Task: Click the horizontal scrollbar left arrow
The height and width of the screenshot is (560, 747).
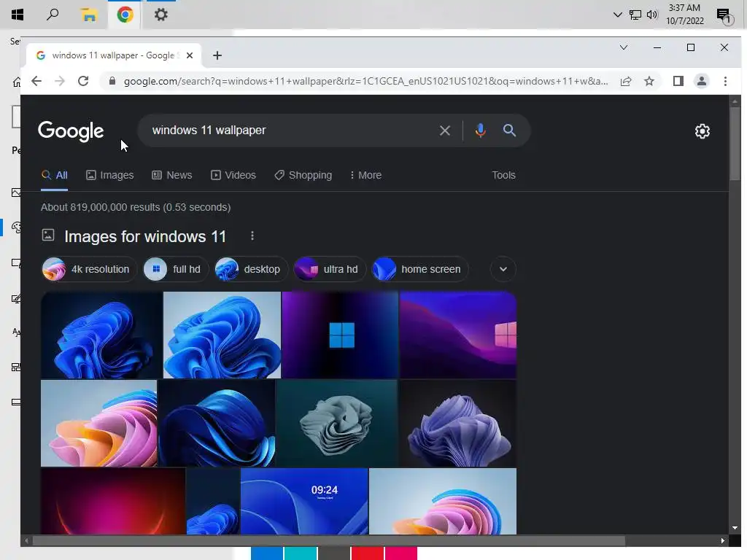Action: click(27, 540)
